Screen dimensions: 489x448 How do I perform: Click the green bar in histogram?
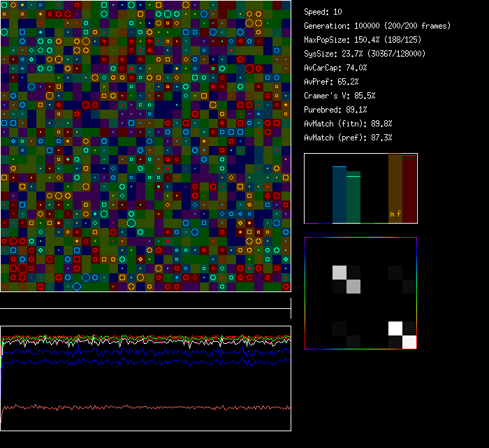click(353, 198)
